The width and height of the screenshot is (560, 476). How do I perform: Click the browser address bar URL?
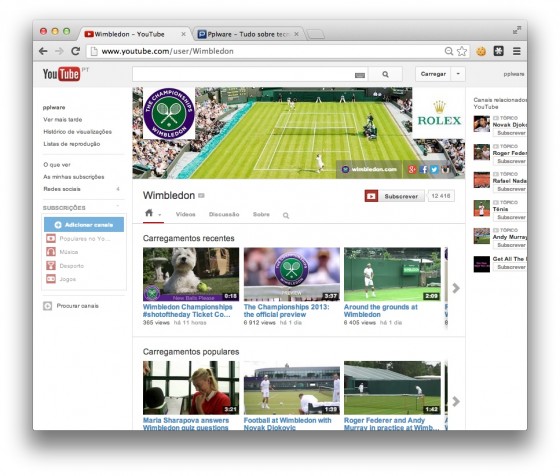pos(168,51)
